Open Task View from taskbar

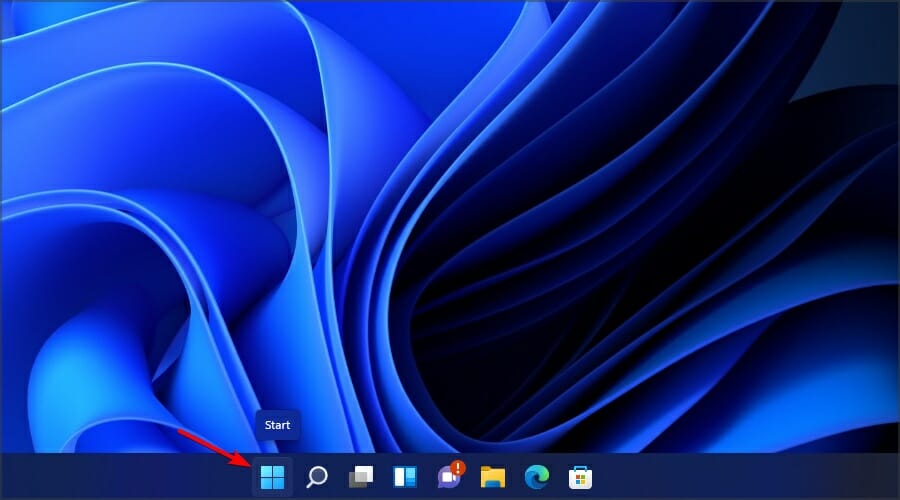click(x=360, y=476)
